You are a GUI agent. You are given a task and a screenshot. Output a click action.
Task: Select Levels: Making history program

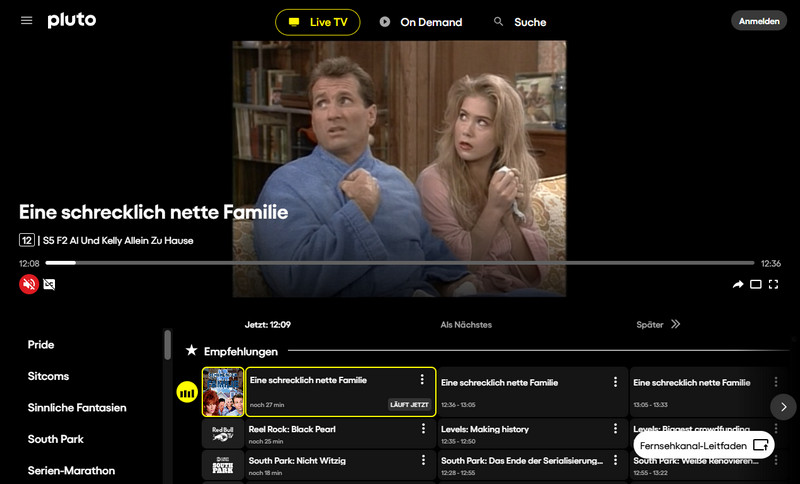coord(533,434)
